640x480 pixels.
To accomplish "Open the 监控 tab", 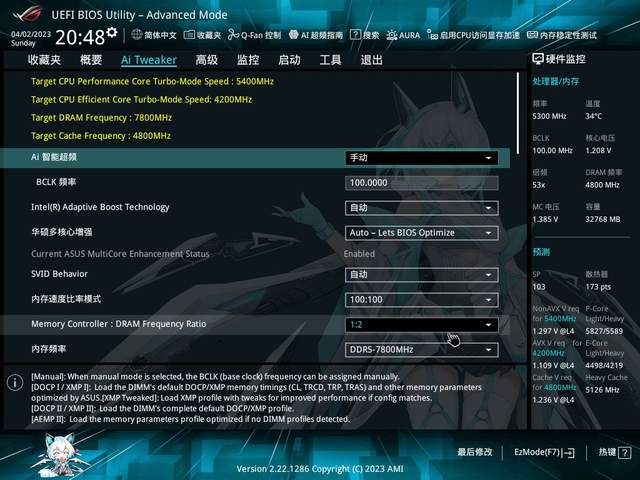I will pyautogui.click(x=248, y=60).
